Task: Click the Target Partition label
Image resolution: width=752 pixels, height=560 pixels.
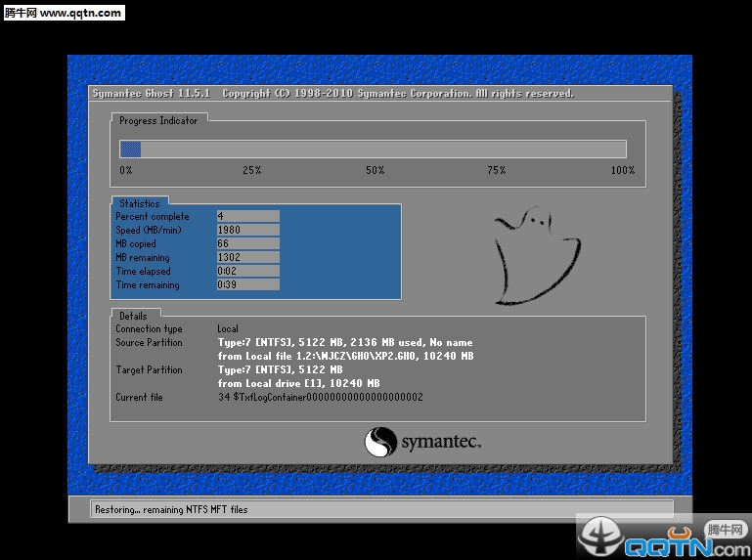Action: click(149, 369)
